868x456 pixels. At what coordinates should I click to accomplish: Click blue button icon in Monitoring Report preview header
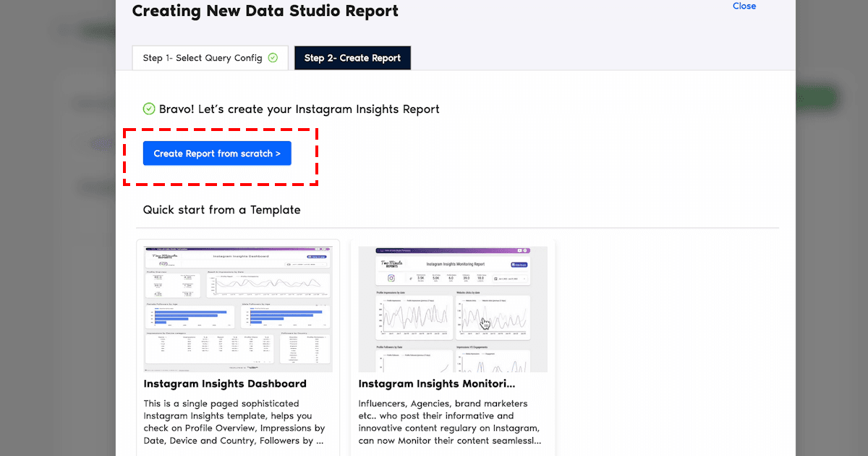click(518, 266)
